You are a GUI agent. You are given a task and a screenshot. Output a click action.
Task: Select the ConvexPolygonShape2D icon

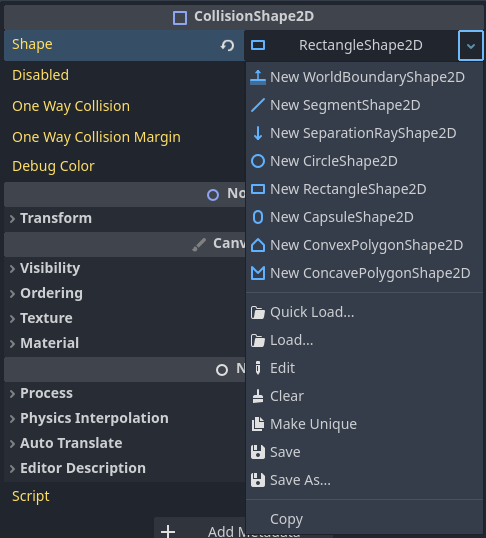point(258,245)
